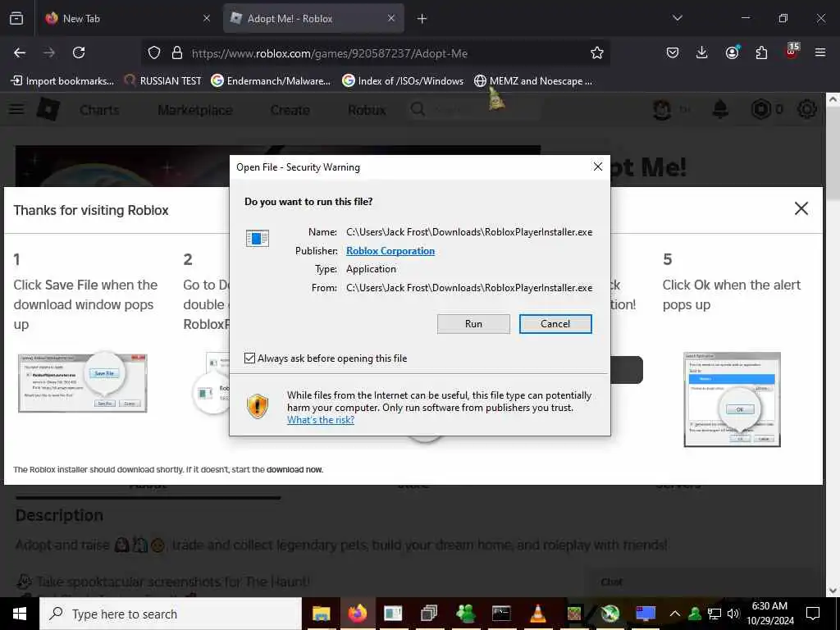Click step 1 Save File thumbnail

click(x=83, y=383)
